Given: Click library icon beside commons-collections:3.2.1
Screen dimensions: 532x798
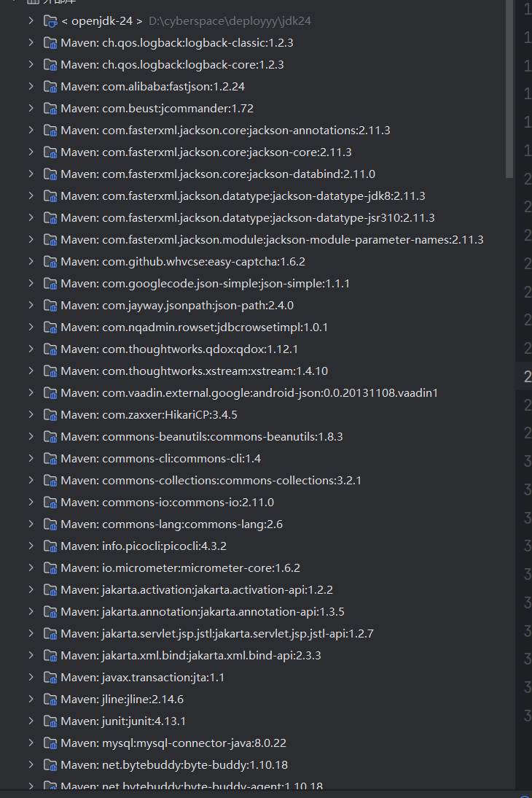Looking at the screenshot, I should (50, 481).
